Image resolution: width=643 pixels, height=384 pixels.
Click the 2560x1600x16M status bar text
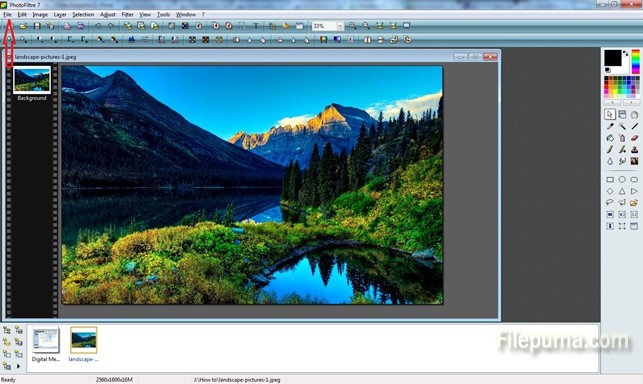114,380
